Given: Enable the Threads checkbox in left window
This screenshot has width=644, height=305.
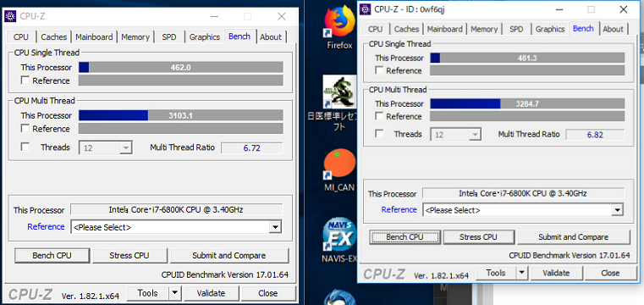Looking at the screenshot, I should click(25, 147).
